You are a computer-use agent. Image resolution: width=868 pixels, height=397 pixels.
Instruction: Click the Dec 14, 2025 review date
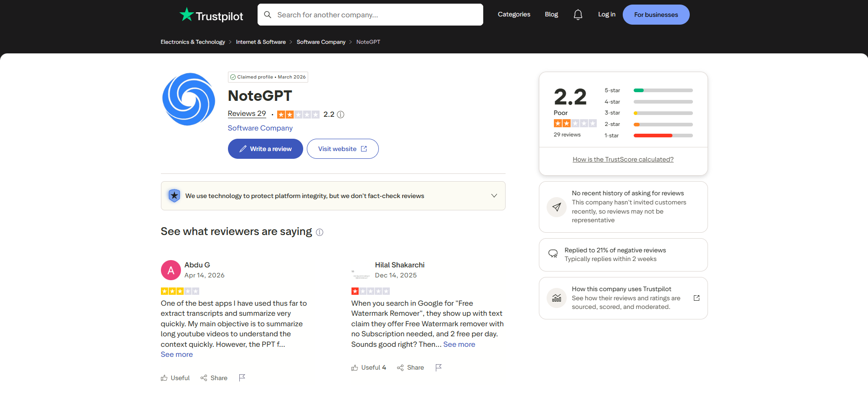pos(396,275)
